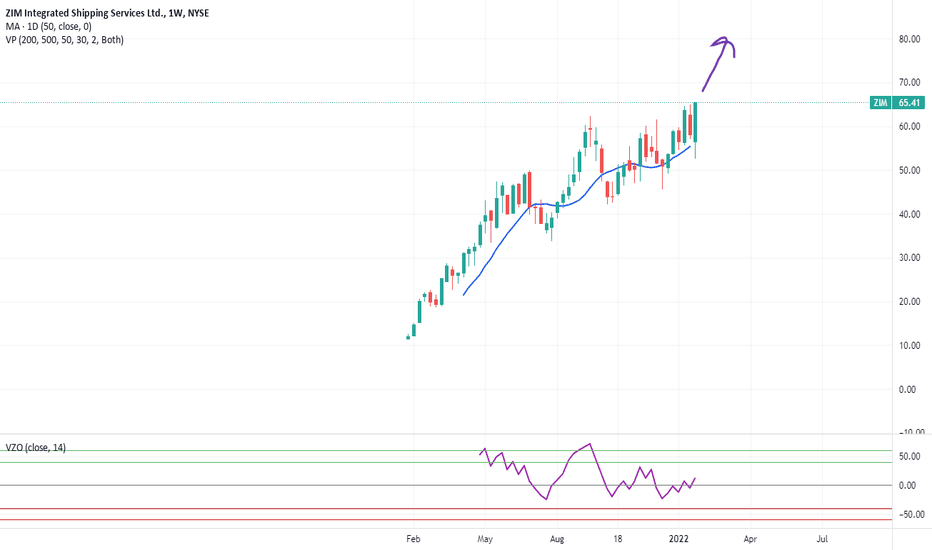The width and height of the screenshot is (932, 550).
Task: Click the 2022 label on the time axis
Action: click(x=679, y=539)
